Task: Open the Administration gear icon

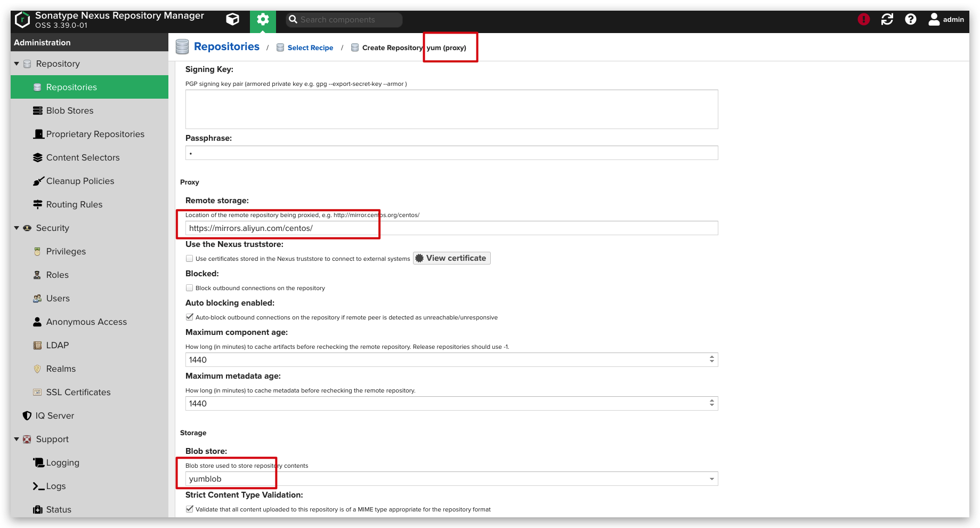Action: (263, 20)
